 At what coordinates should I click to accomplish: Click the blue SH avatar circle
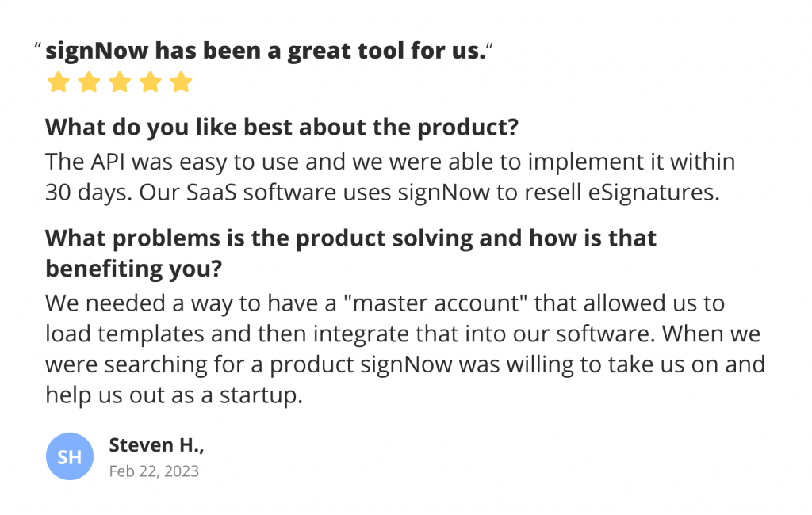coord(70,456)
